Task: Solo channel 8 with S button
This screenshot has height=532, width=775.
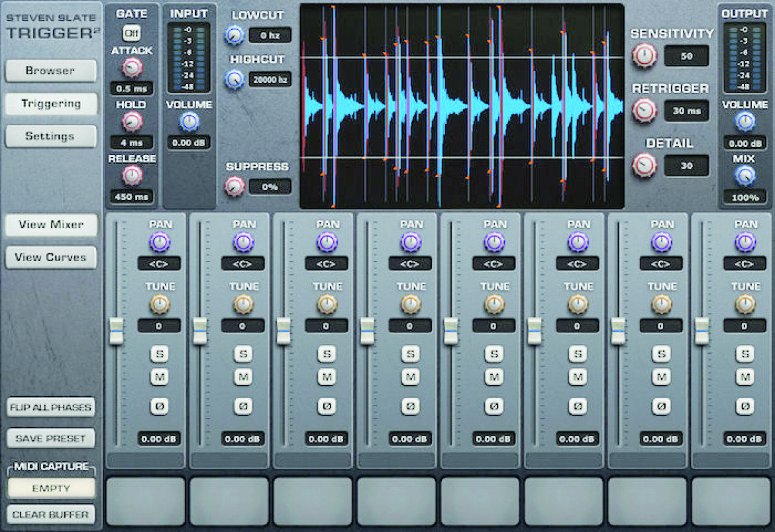Action: (x=745, y=354)
